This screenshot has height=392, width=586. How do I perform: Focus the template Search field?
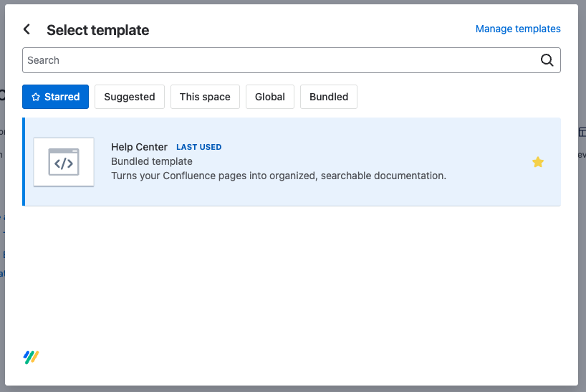[291, 60]
